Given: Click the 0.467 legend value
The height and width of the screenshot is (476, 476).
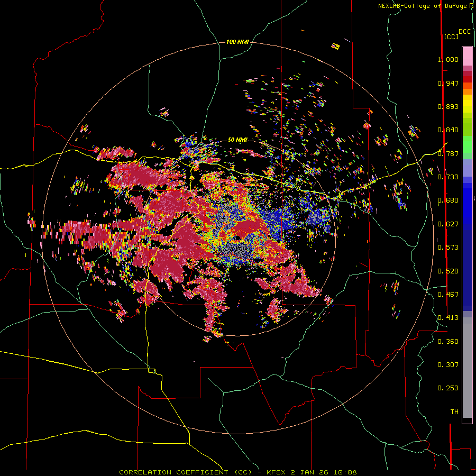Looking at the screenshot, I should (448, 295).
